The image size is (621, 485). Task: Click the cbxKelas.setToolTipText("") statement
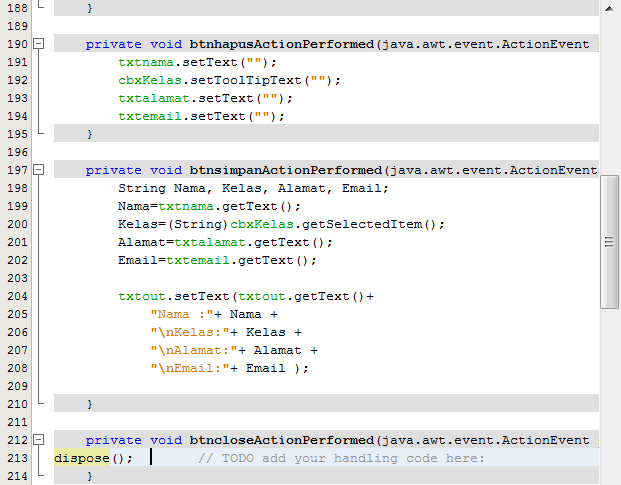tap(229, 80)
